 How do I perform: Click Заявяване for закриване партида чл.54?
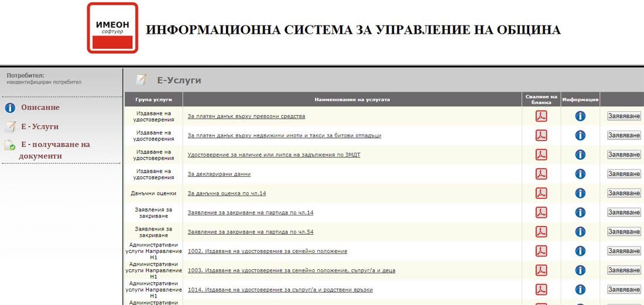click(624, 232)
